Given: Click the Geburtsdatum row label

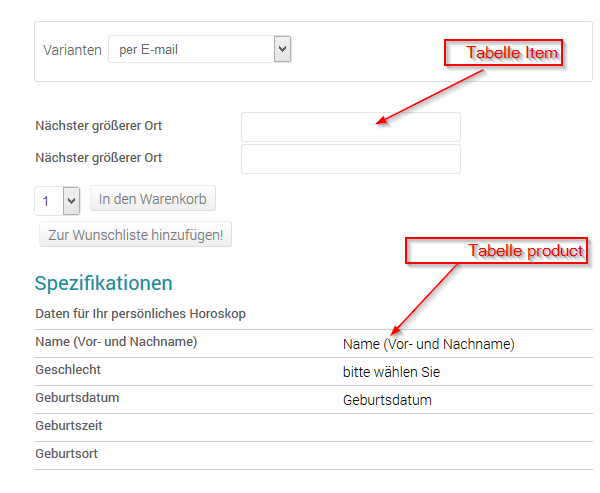Looking at the screenshot, I should point(77,398).
